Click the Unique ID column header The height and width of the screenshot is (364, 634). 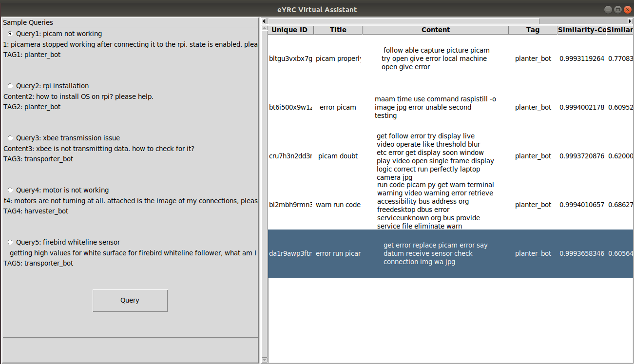[x=290, y=30]
